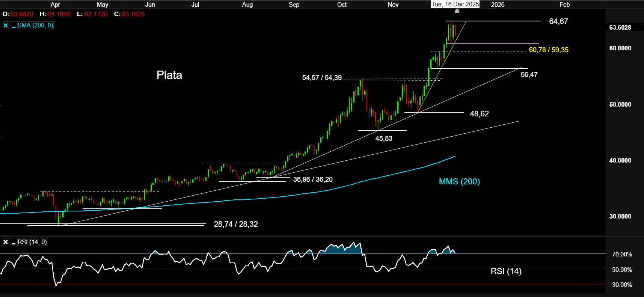Click the '28,74 / 28,32' support label

tap(236, 224)
